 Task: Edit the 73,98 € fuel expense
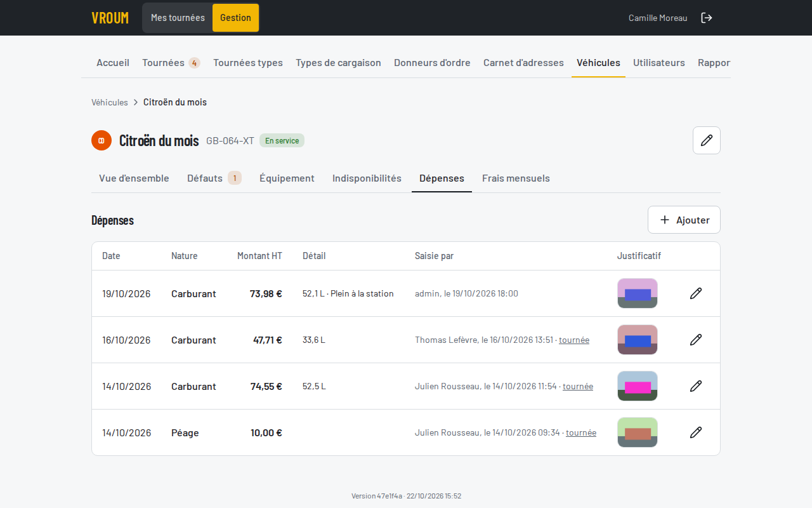[696, 293]
